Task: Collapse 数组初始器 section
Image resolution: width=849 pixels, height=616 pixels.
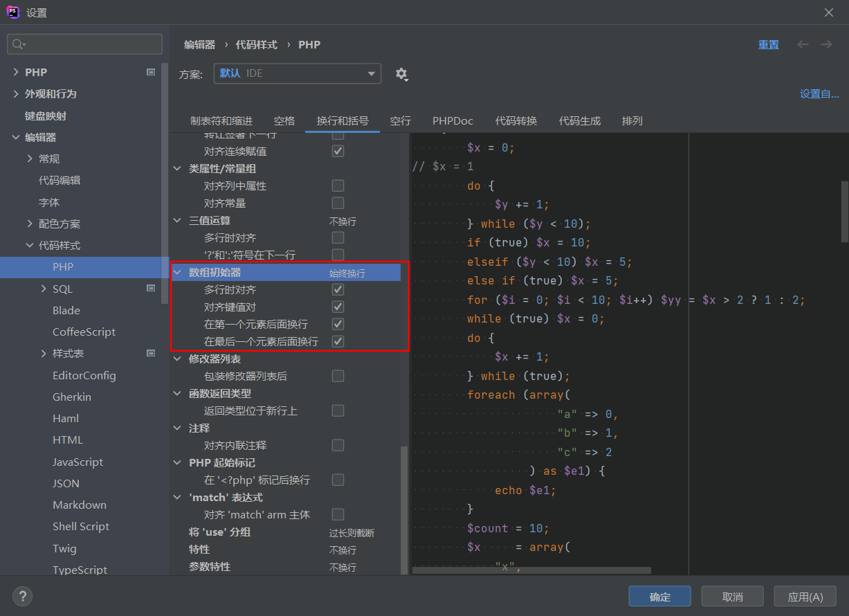Action: (179, 272)
